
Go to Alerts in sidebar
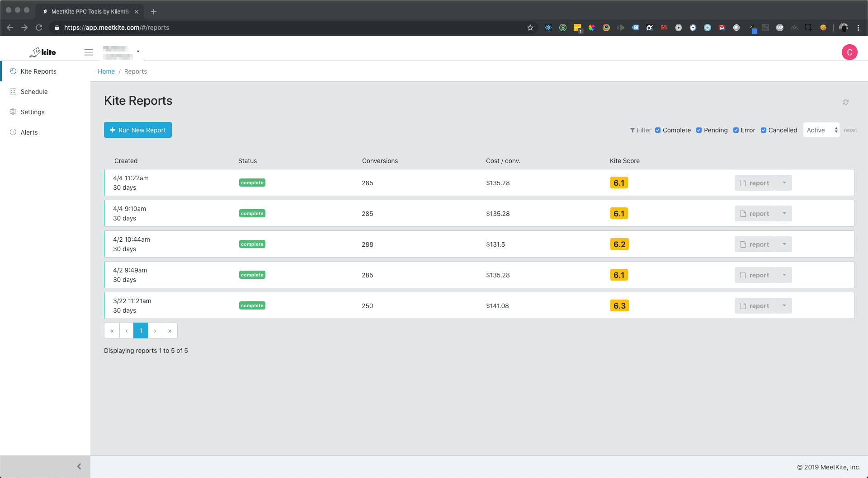[29, 132]
